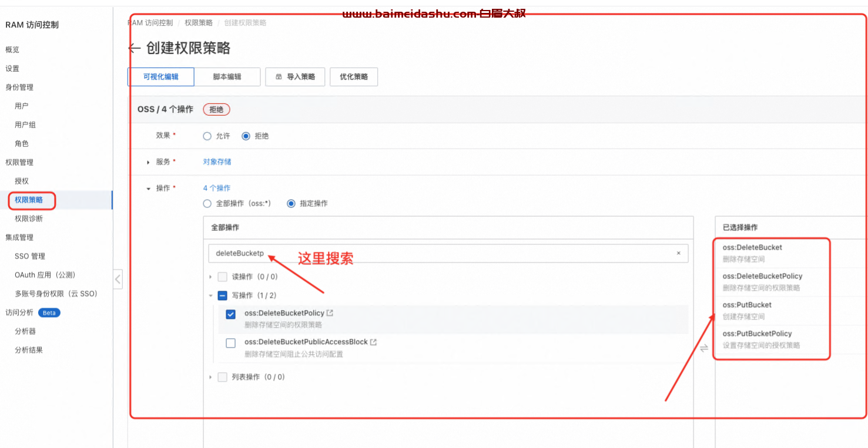Check the oss:DeleteBucketPublicAccessBlock checkbox

pos(231,343)
